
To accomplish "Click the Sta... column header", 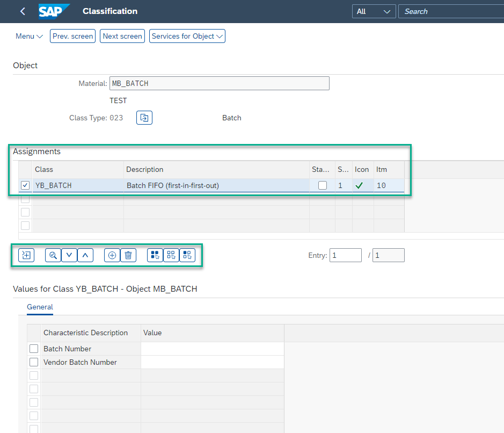I will [x=322, y=170].
